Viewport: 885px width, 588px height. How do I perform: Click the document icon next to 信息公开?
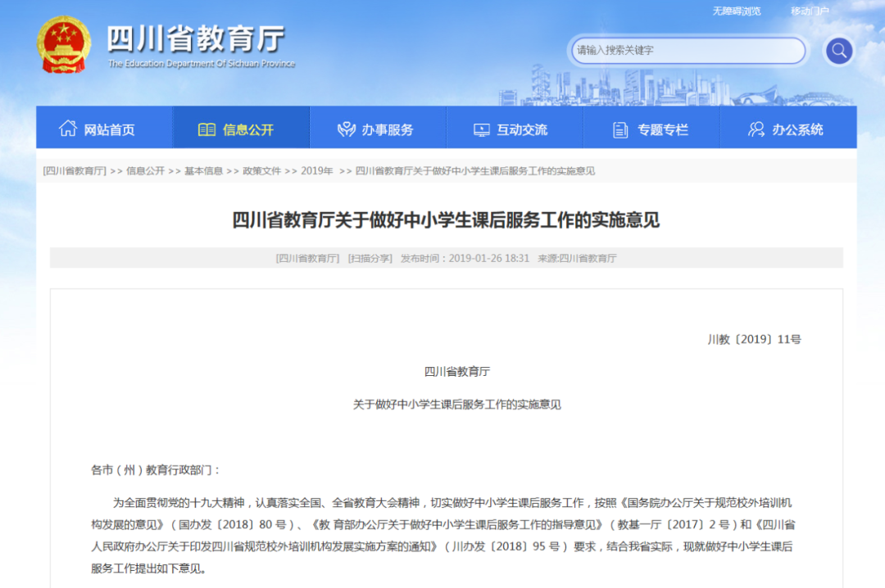point(208,128)
